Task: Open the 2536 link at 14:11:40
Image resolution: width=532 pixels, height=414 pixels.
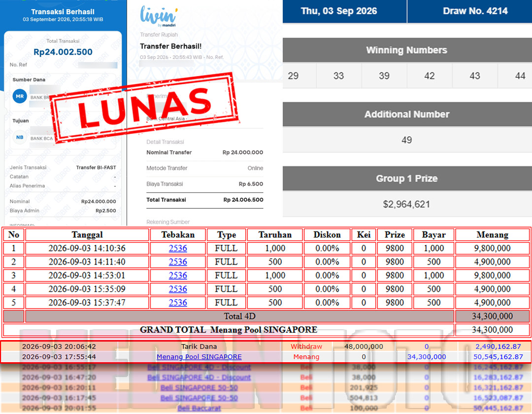Action: [x=178, y=262]
